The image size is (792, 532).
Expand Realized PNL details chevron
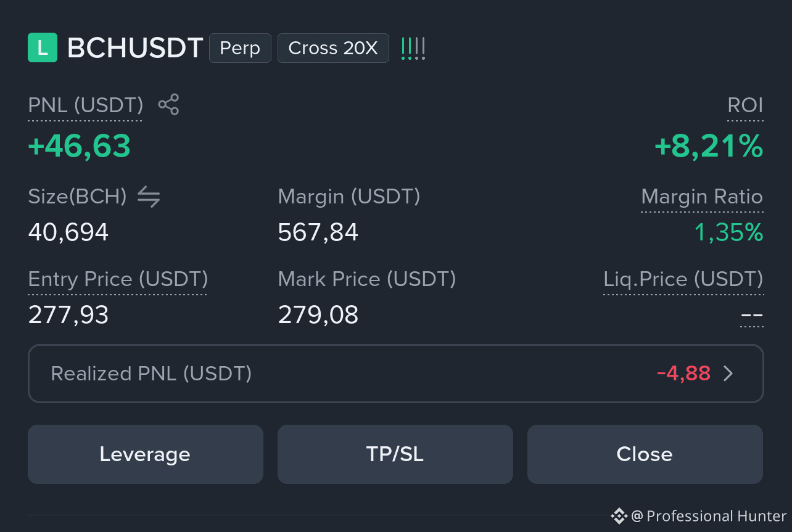click(728, 374)
